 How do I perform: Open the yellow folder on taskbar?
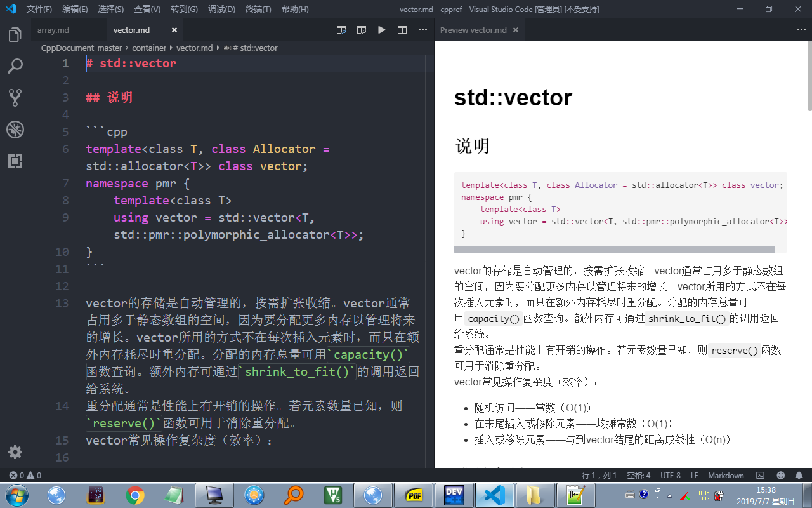(x=534, y=495)
